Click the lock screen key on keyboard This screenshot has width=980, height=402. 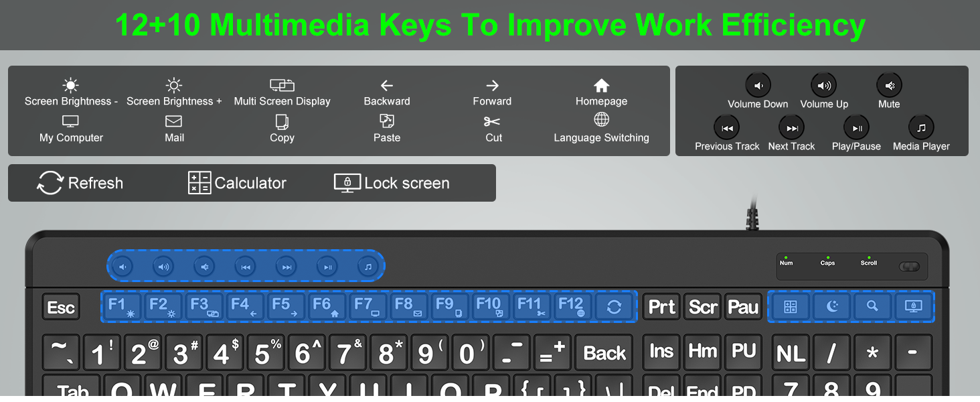click(x=913, y=307)
